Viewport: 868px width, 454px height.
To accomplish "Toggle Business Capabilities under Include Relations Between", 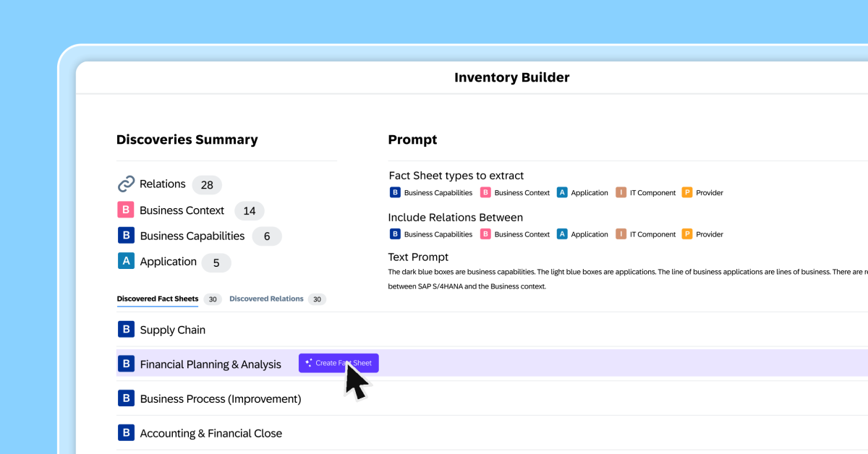I will pos(431,234).
